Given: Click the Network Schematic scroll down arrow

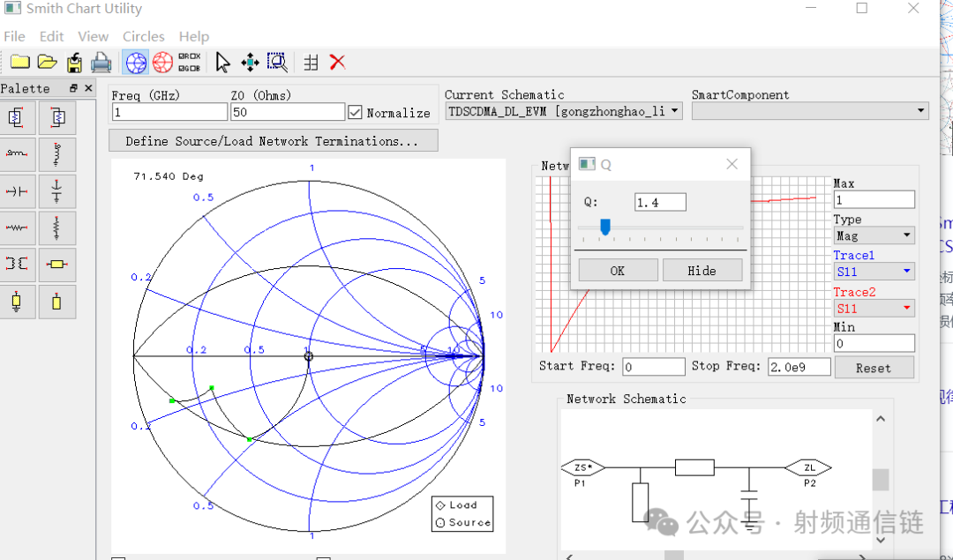Looking at the screenshot, I should click(x=881, y=540).
